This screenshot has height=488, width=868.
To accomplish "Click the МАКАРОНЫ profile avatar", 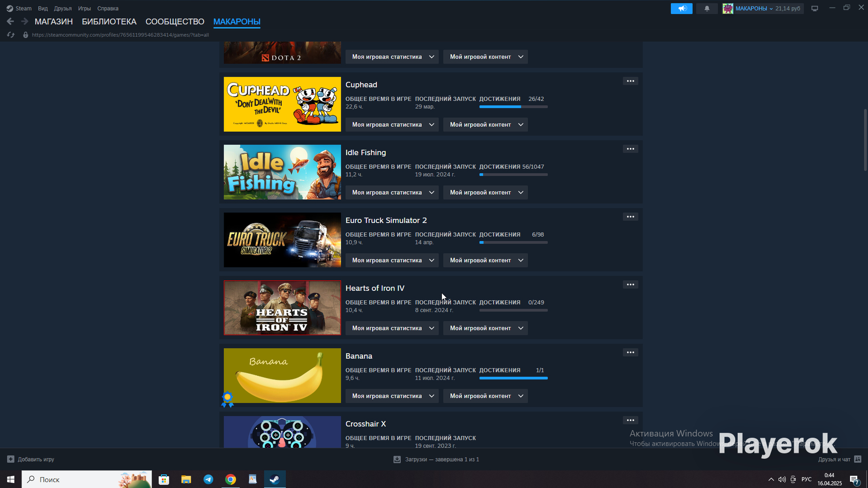I will point(728,8).
